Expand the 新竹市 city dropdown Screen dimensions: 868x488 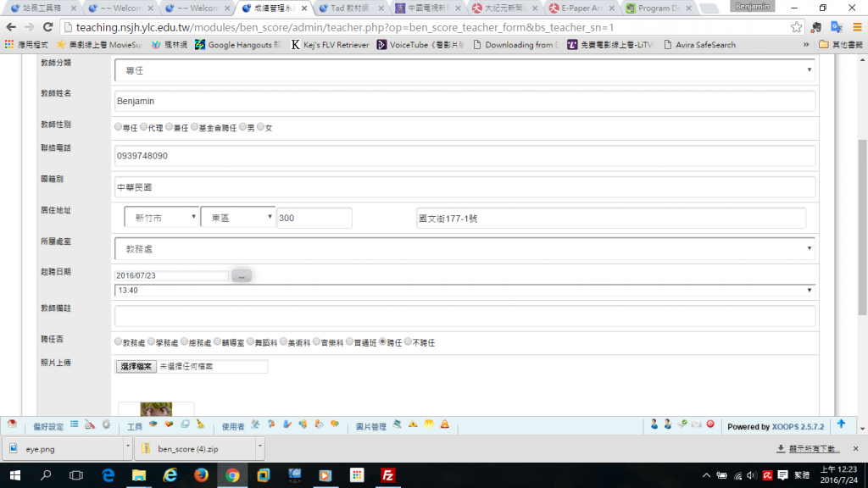click(161, 218)
